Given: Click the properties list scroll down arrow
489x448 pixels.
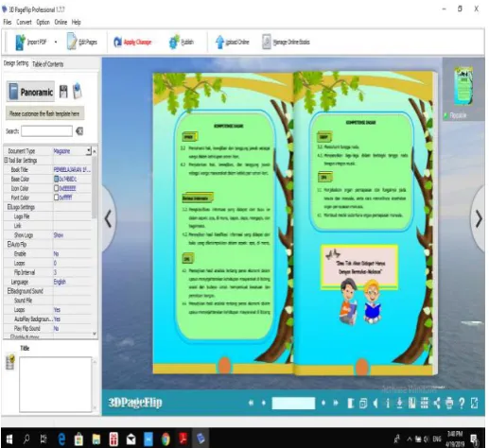Looking at the screenshot, I should click(x=95, y=334).
